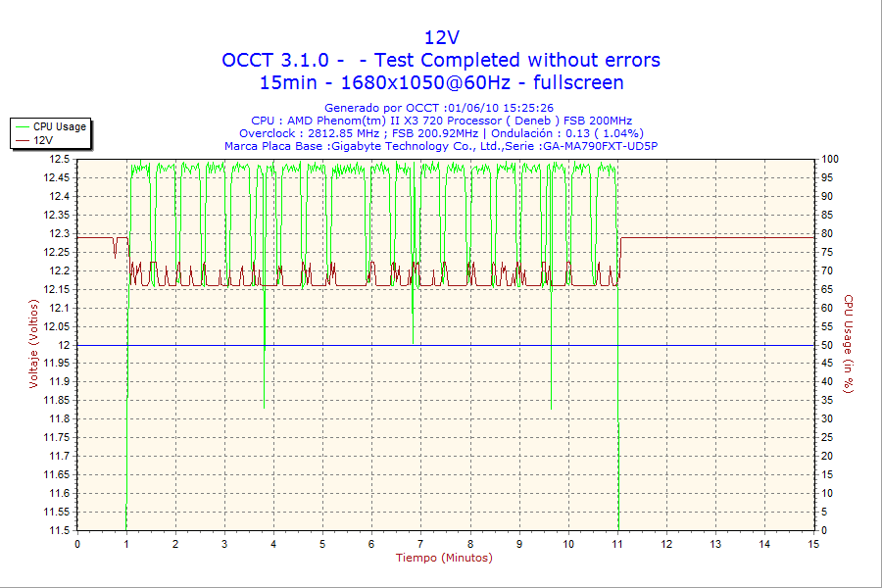The height and width of the screenshot is (588, 882).
Task: Click the 11 minute mark on the time axis
Action: (x=617, y=543)
